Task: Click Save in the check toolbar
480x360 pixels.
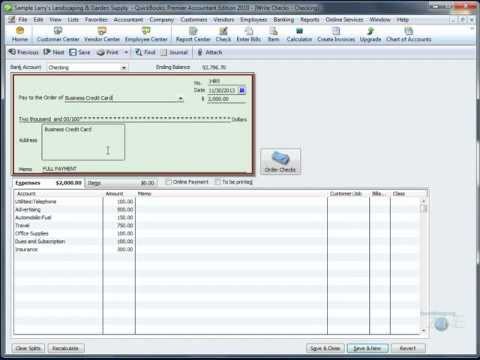Action: point(80,52)
